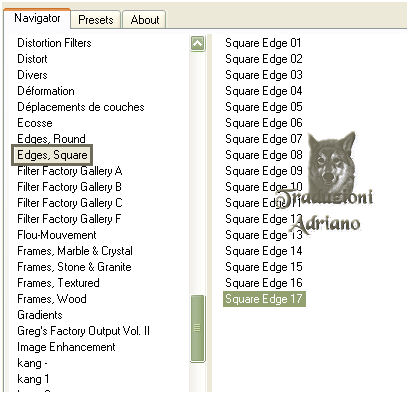
Task: Open the Edges, Square category
Action: click(52, 155)
